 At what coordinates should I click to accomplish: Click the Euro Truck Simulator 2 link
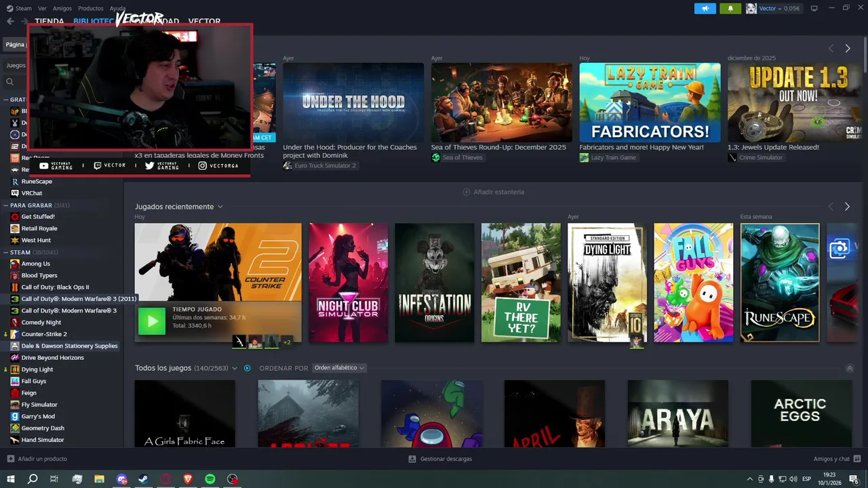click(x=325, y=165)
